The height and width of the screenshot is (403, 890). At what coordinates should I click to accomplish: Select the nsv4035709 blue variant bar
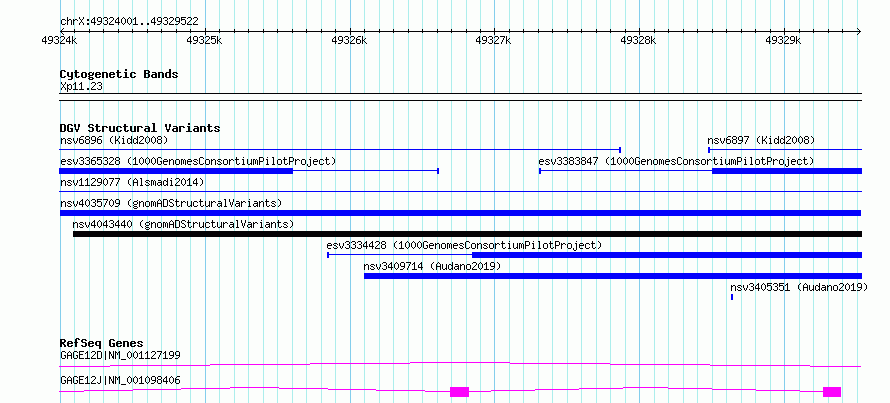[460, 213]
